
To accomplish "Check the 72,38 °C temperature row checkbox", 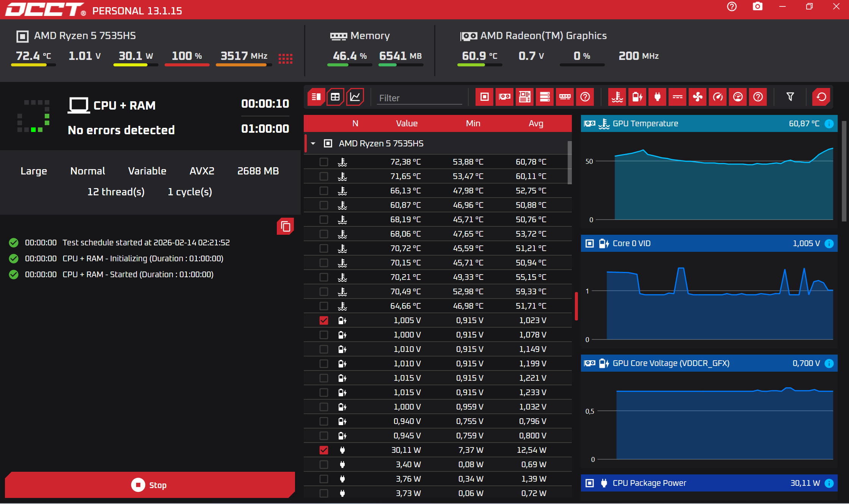I will pos(323,162).
